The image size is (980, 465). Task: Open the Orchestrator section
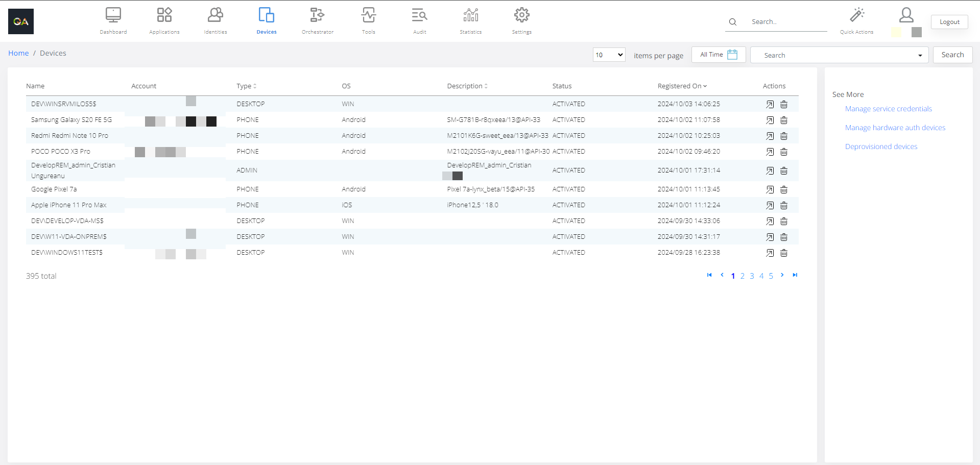[317, 20]
